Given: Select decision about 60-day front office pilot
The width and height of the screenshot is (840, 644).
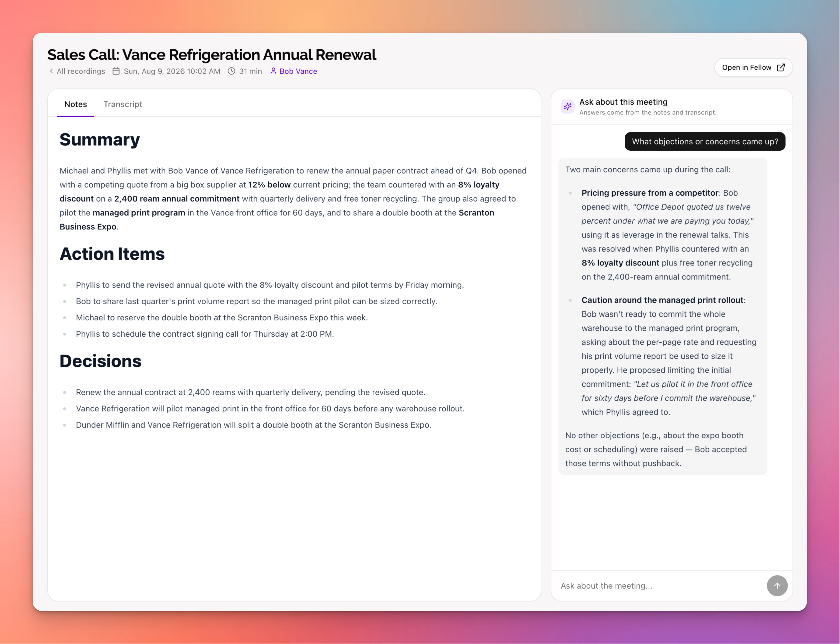Looking at the screenshot, I should (x=270, y=409).
